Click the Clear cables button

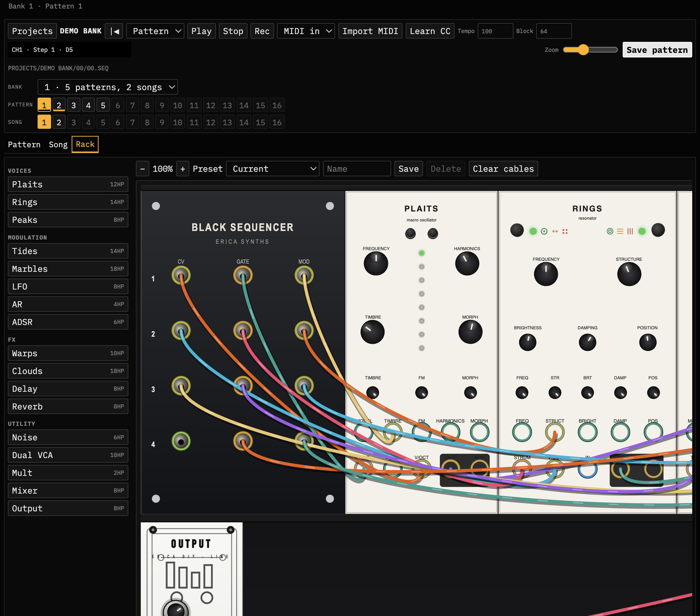(503, 169)
